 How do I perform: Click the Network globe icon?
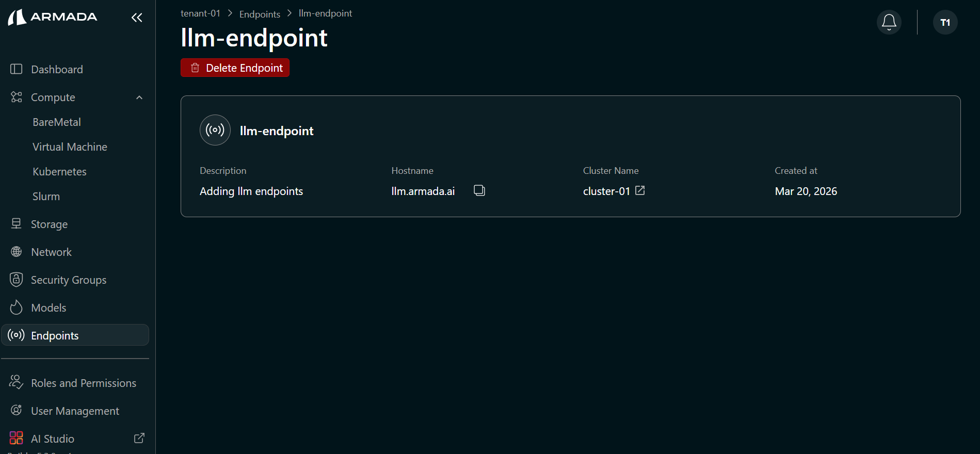pos(17,252)
